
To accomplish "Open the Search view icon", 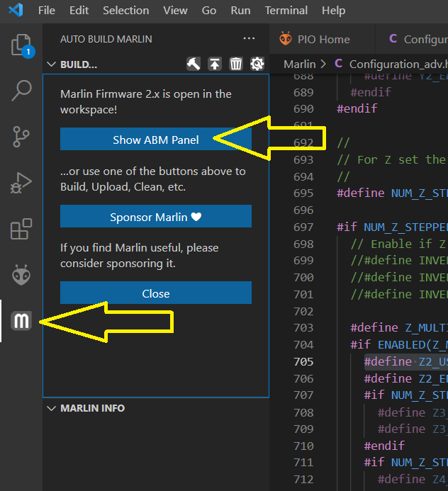I will 21,91.
